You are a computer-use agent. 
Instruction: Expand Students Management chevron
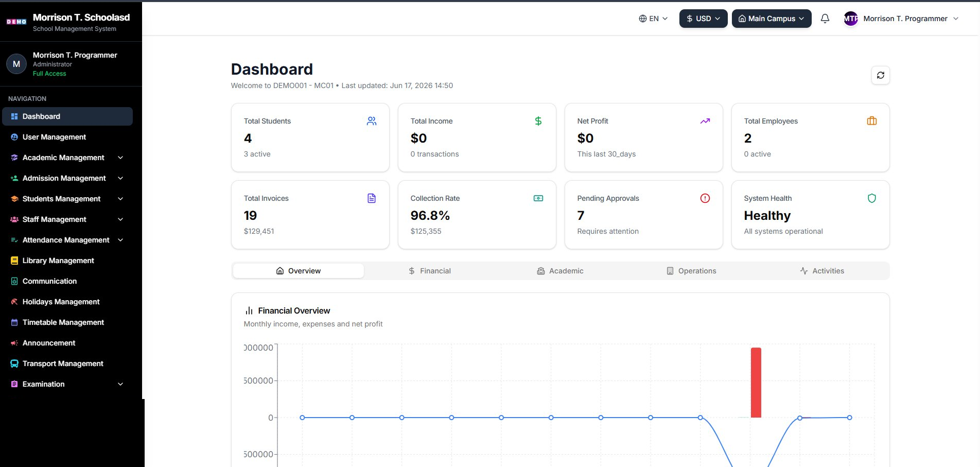click(x=120, y=199)
